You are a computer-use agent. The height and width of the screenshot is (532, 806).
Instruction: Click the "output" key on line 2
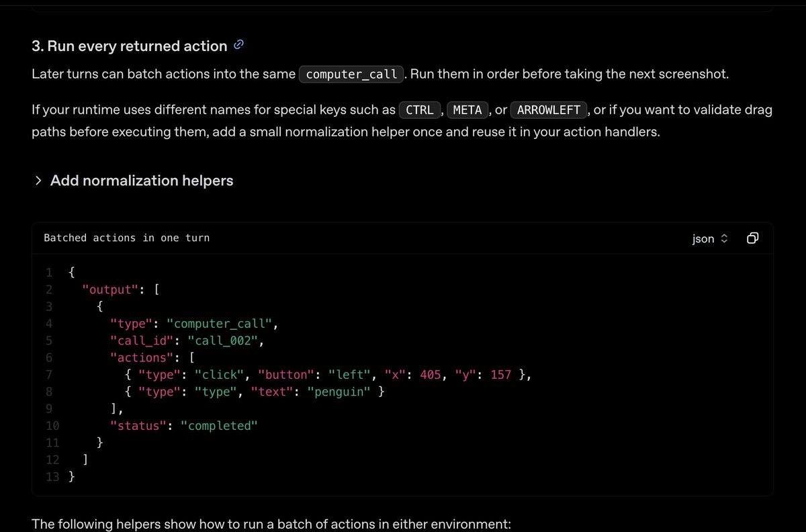pos(110,290)
